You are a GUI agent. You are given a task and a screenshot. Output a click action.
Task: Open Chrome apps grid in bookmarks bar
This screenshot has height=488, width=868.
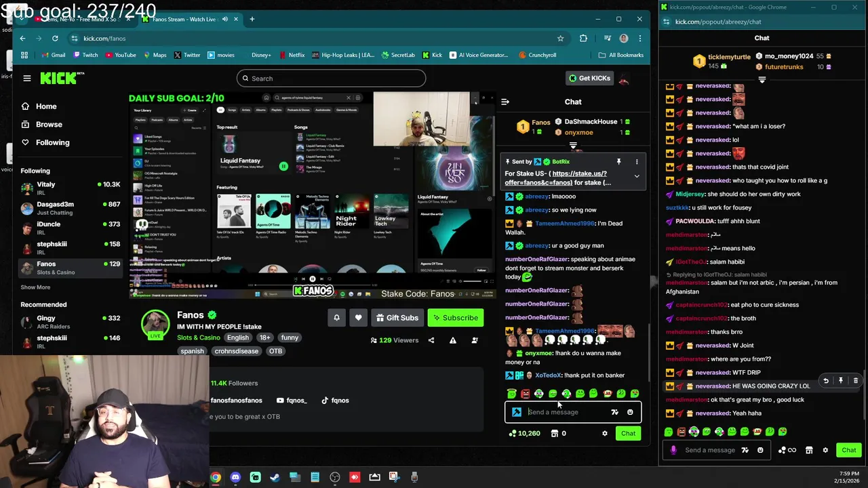tap(24, 55)
